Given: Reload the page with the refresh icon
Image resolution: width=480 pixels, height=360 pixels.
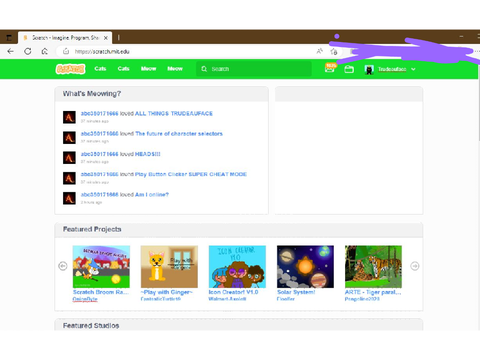Looking at the screenshot, I should [x=28, y=51].
